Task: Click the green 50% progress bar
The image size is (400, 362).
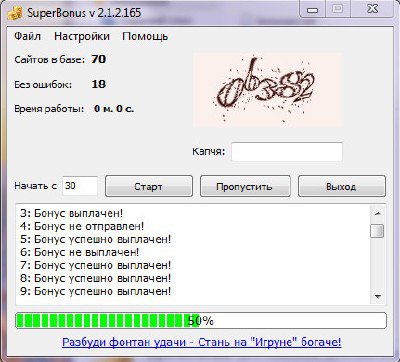Action: (x=201, y=321)
